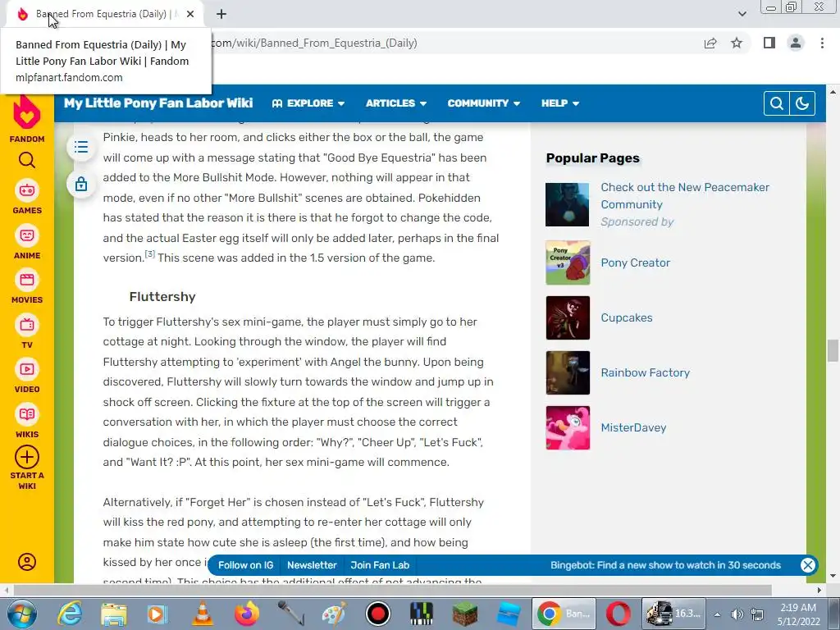Expand the Community menu
The height and width of the screenshot is (630, 840).
484,103
